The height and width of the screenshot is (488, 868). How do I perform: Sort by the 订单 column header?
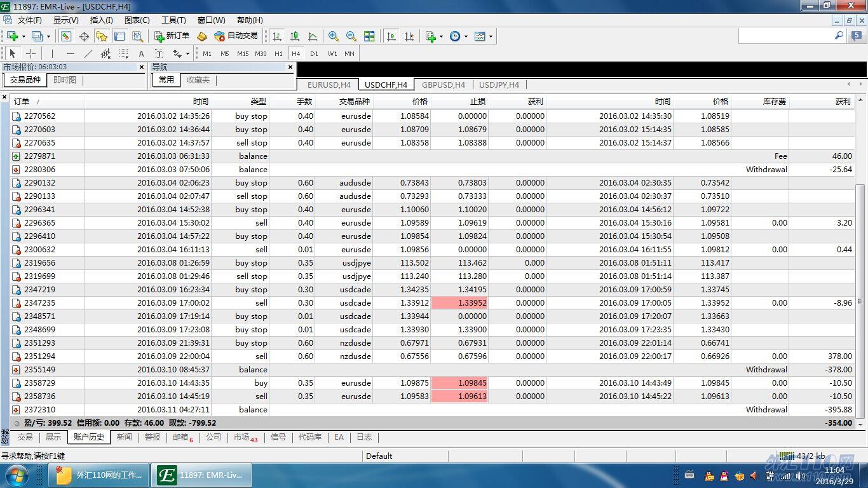[47, 102]
